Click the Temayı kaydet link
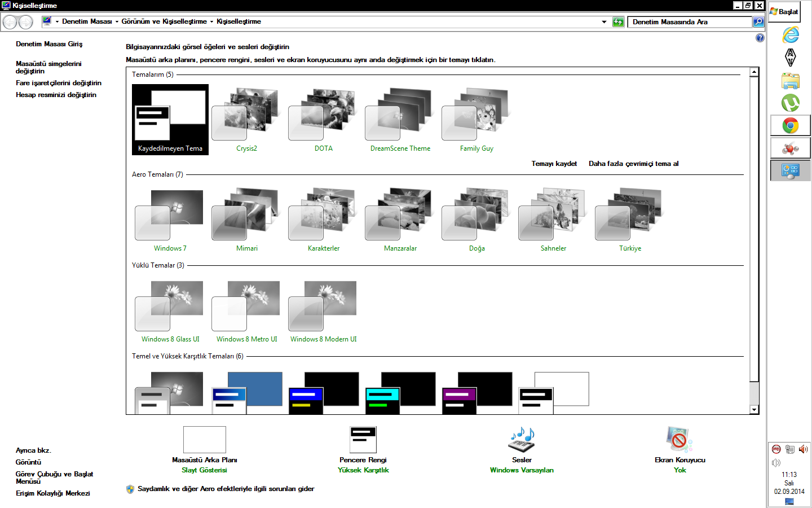 554,164
